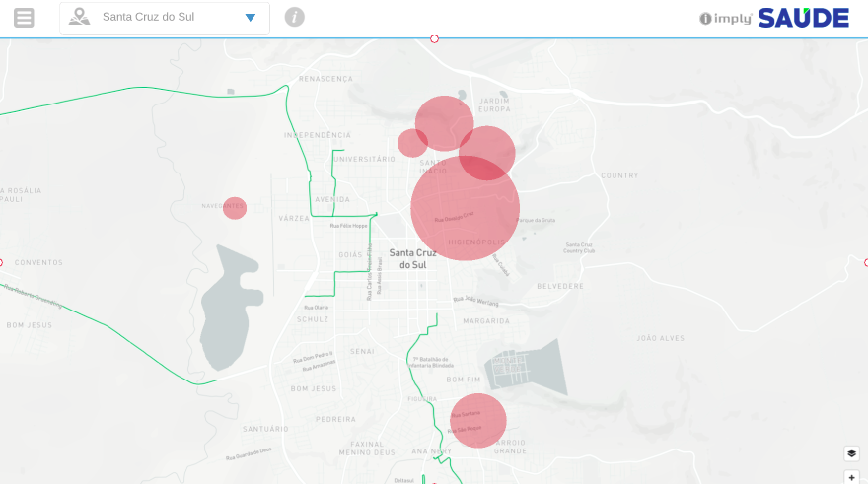
Task: Click the imply logo
Action: [x=726, y=18]
